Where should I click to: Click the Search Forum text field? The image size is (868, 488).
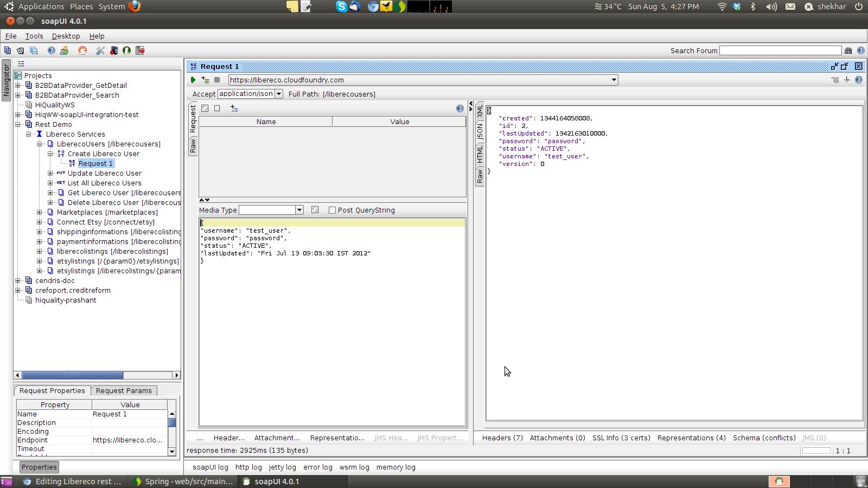pos(780,50)
